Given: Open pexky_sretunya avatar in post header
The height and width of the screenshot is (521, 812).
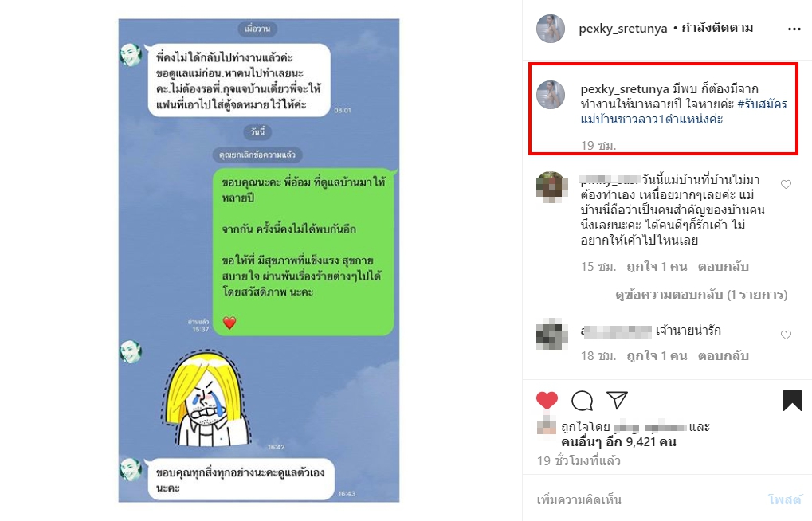Looking at the screenshot, I should pos(551,29).
